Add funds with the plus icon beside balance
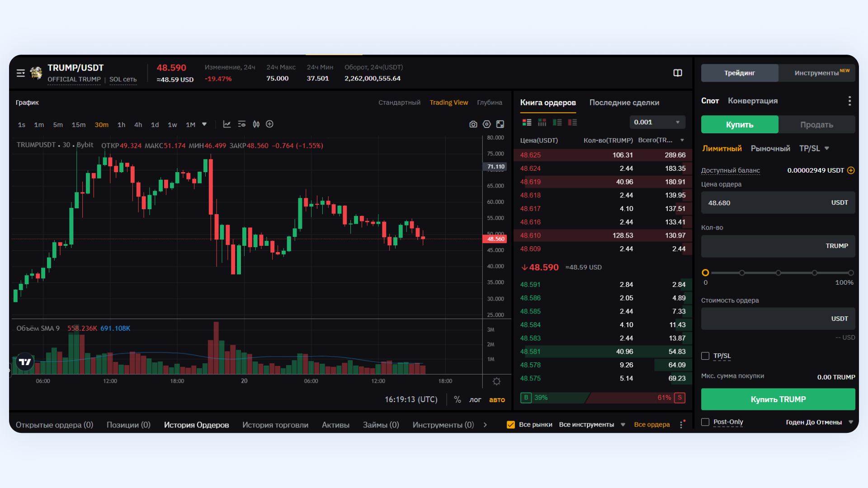868x488 pixels. click(x=851, y=170)
